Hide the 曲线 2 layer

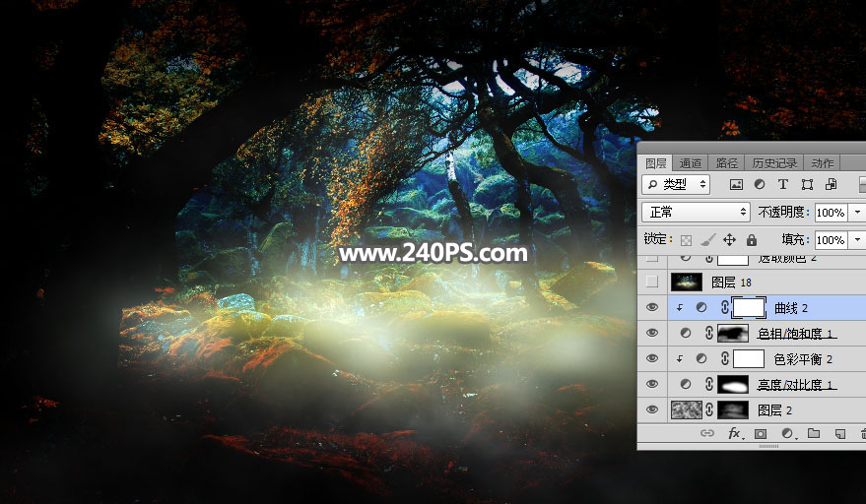652,307
